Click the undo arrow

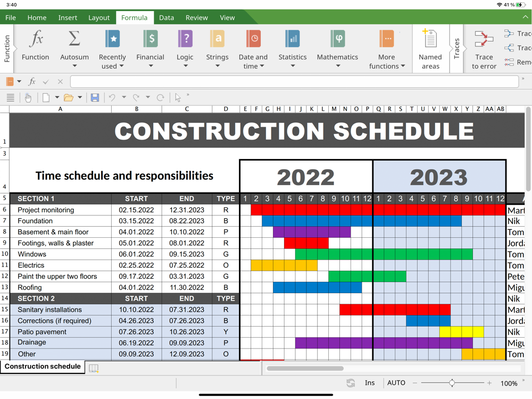(112, 98)
